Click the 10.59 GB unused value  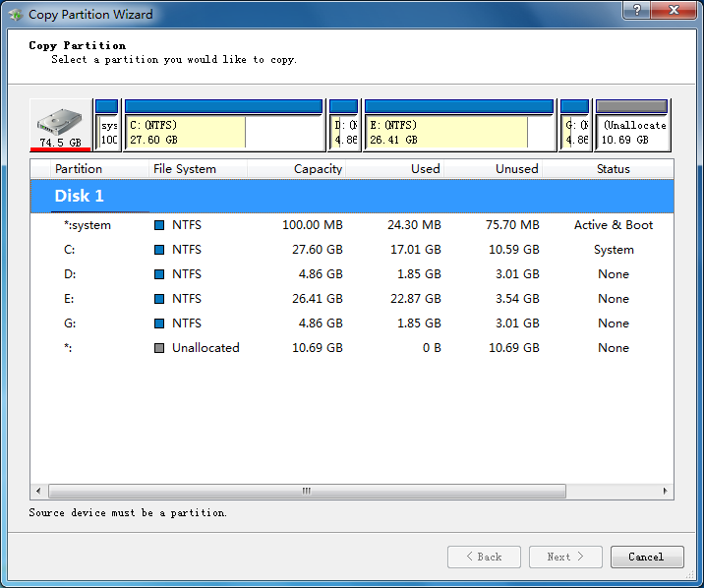click(x=514, y=250)
